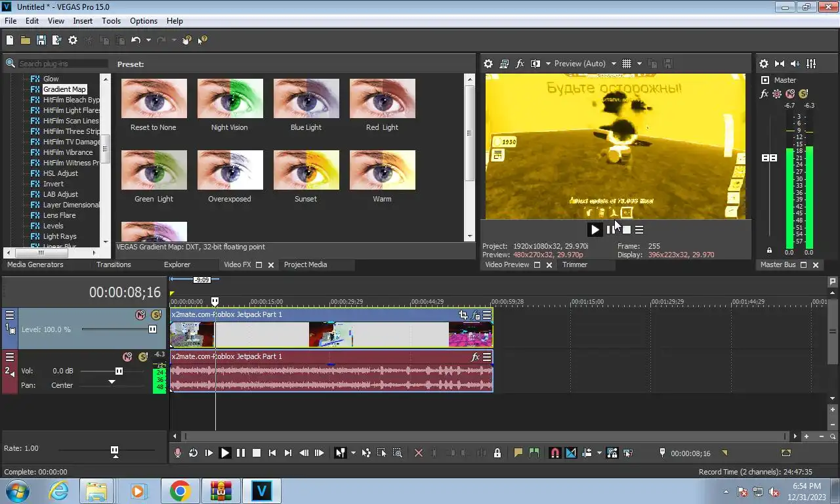Select the Selection Edit tool icon

pos(381,453)
